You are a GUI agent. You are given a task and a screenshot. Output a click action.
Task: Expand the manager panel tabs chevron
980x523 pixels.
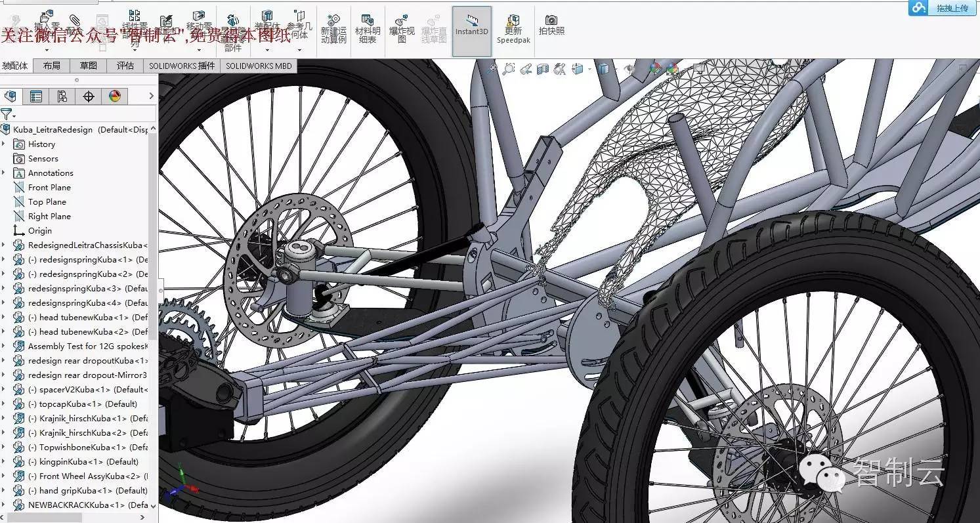(x=152, y=96)
